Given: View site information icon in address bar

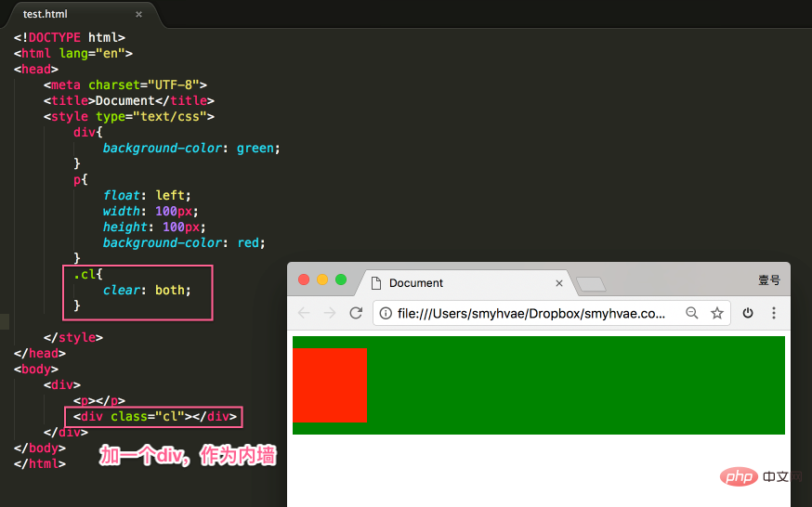Looking at the screenshot, I should click(x=386, y=313).
